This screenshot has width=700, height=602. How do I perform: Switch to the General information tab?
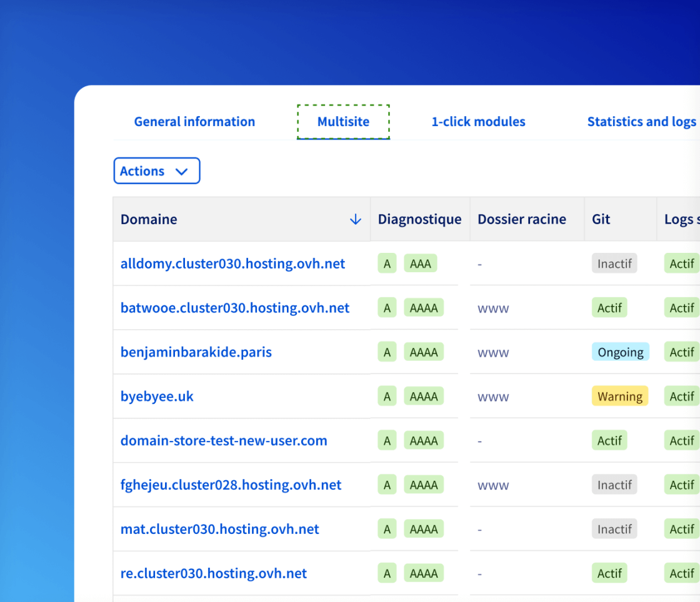point(194,122)
